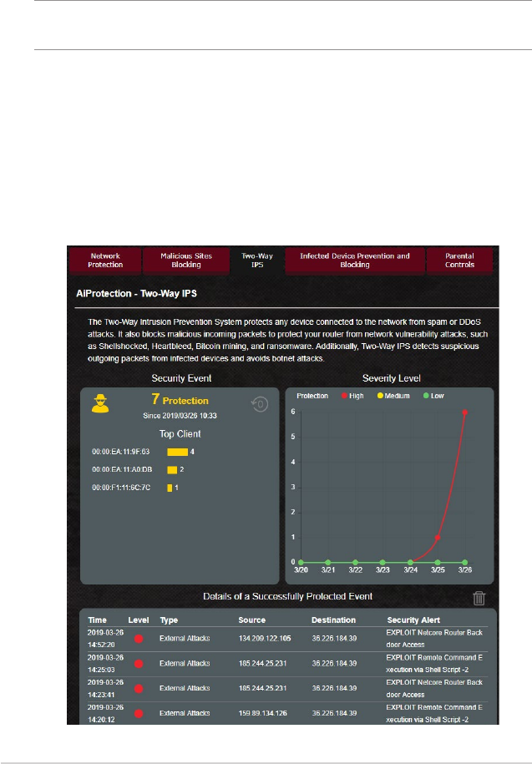Click the 3/20 green data point
Image resolution: width=532 pixels, height=764 pixels.
[x=301, y=562]
